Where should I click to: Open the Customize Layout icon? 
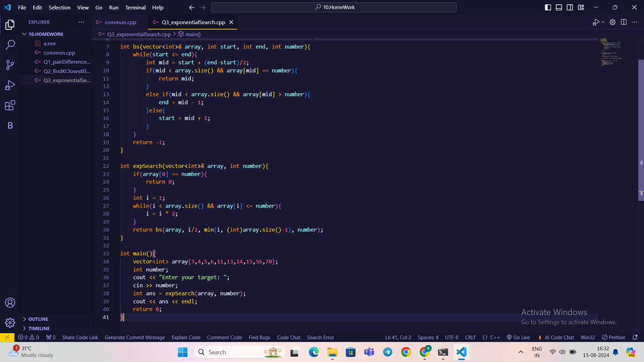581,8
